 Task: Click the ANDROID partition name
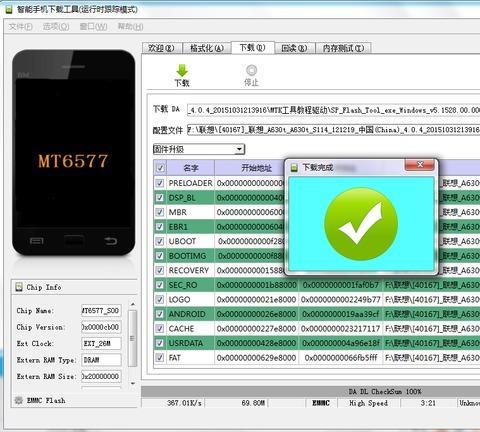click(x=187, y=314)
